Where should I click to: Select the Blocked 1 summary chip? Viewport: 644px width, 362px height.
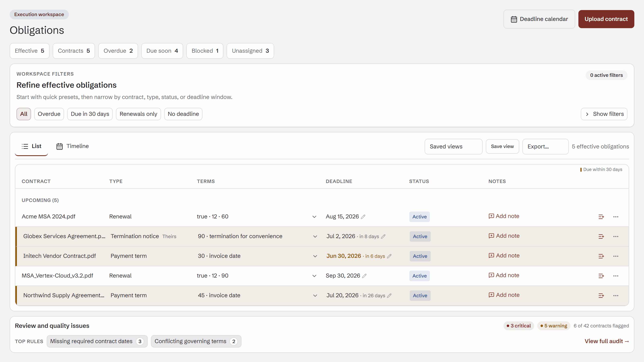click(205, 51)
